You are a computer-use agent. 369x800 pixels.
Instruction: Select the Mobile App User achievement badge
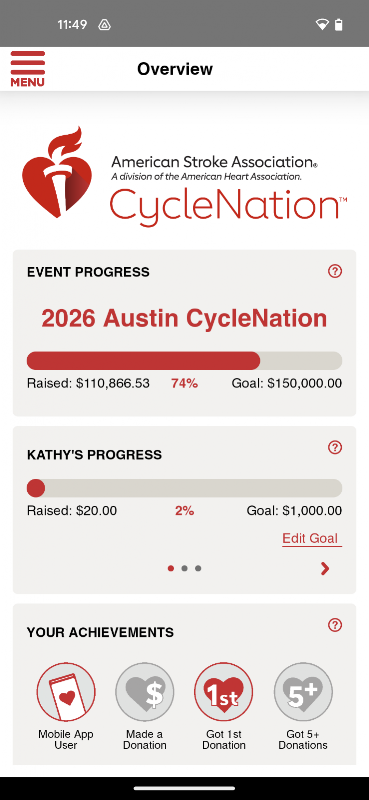click(x=66, y=692)
